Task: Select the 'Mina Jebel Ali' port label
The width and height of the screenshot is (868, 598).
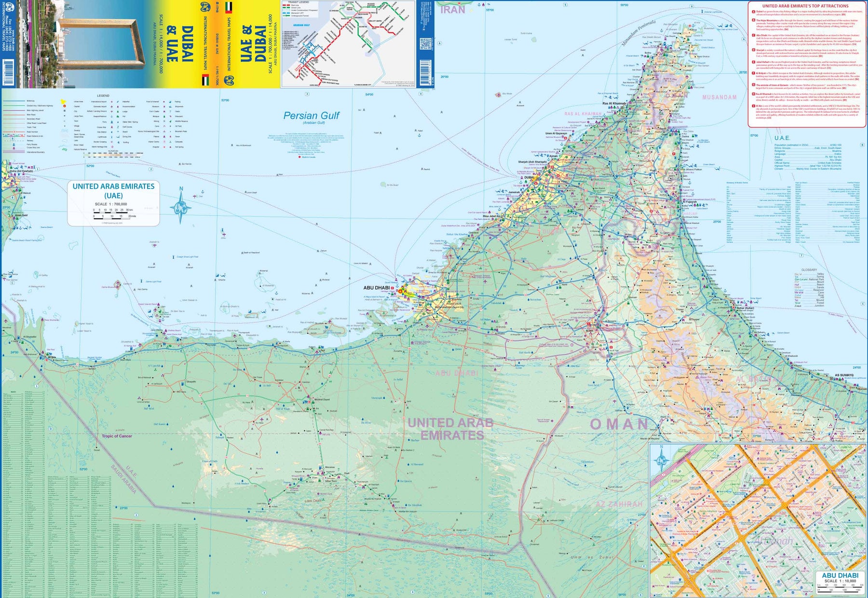Action: [x=492, y=216]
